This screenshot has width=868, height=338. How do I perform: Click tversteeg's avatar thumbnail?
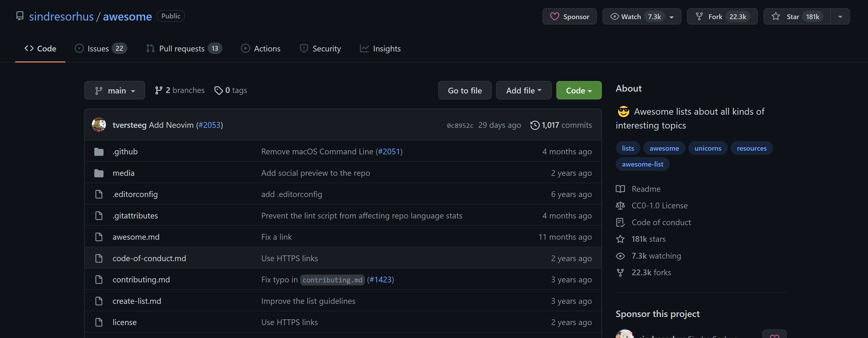click(x=99, y=125)
